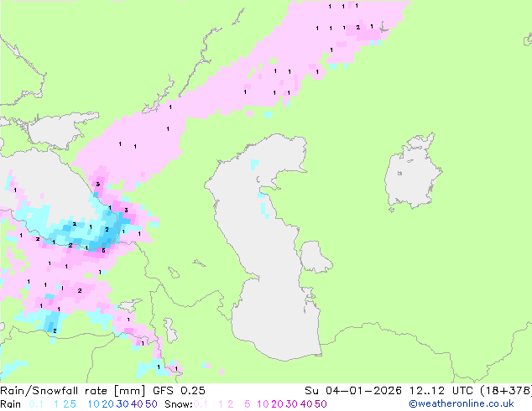
Task: Select the Snow legend value 50
Action: click(x=321, y=404)
